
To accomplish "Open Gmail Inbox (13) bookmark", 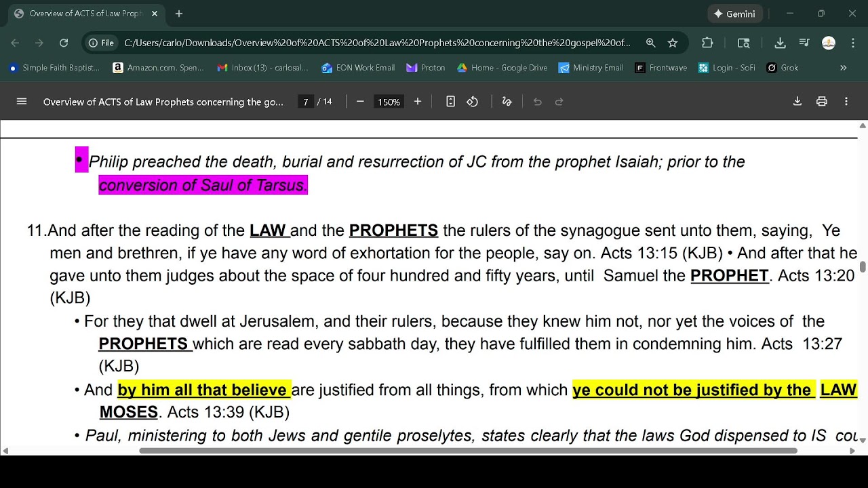I will point(263,68).
